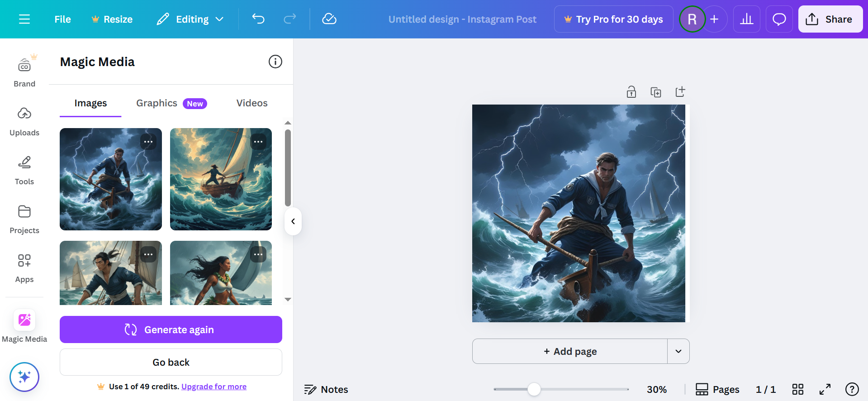
Task: Switch to the Videos tab
Action: [x=252, y=103]
